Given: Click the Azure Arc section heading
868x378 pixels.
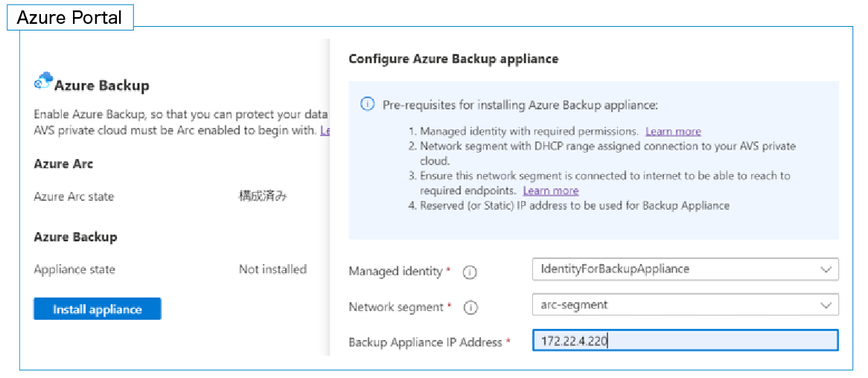Looking at the screenshot, I should (x=63, y=164).
